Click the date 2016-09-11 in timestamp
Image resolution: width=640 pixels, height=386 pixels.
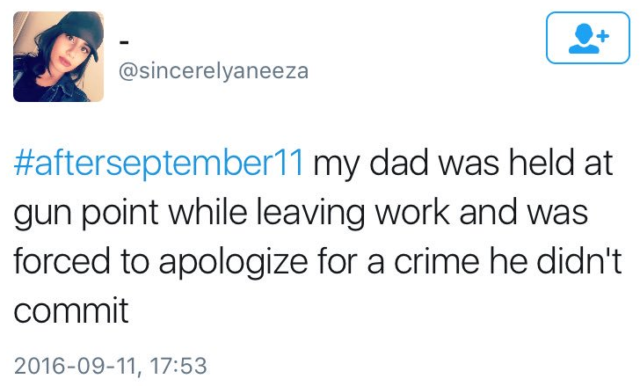point(75,366)
